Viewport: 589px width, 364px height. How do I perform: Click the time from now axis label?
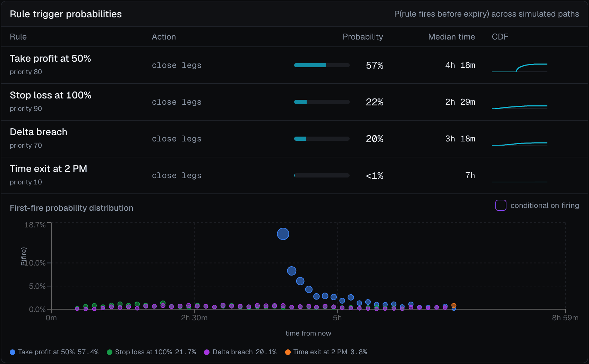tap(308, 333)
